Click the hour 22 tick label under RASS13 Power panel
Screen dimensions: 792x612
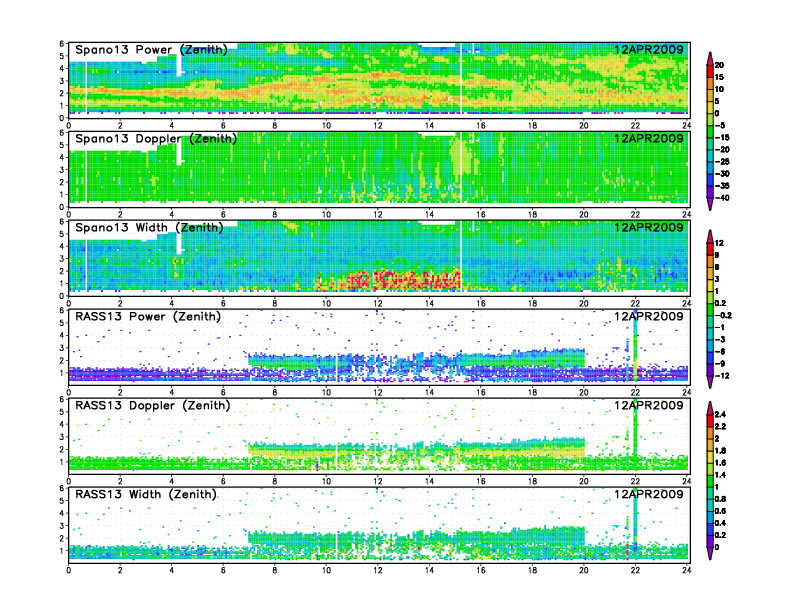pos(635,392)
